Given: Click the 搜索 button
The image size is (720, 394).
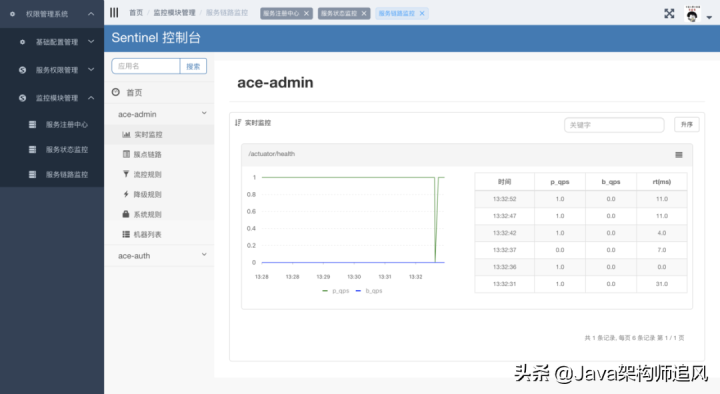Looking at the screenshot, I should pos(193,66).
